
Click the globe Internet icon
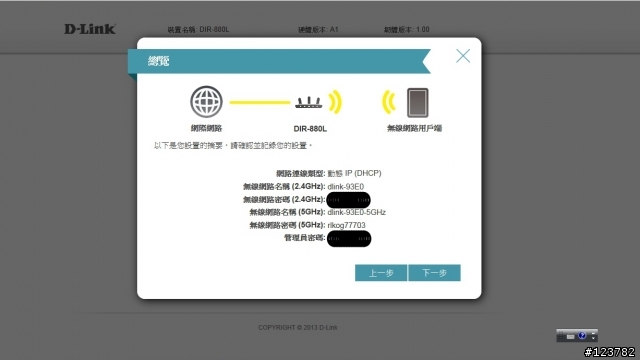pos(207,102)
